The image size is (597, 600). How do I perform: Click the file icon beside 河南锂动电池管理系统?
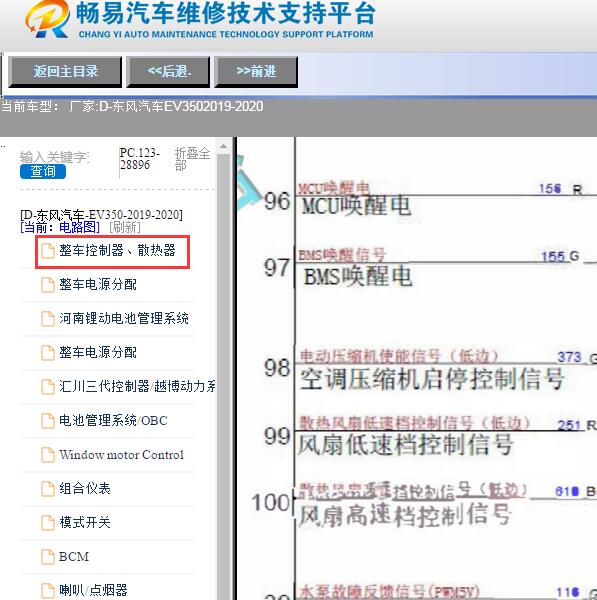48,319
